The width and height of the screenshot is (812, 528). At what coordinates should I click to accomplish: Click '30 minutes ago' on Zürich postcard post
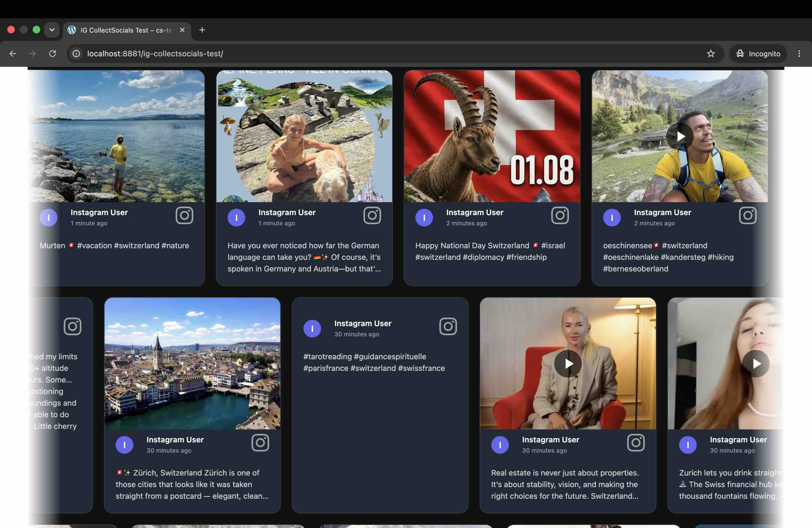point(169,451)
